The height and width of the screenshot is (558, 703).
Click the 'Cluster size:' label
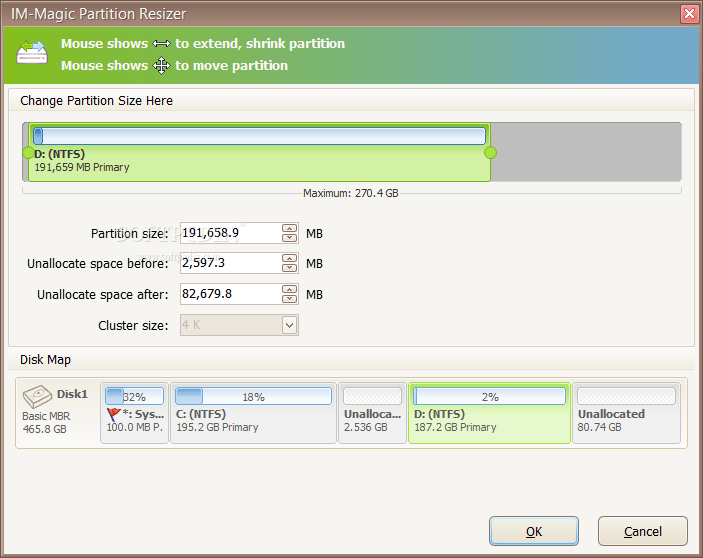click(x=133, y=325)
